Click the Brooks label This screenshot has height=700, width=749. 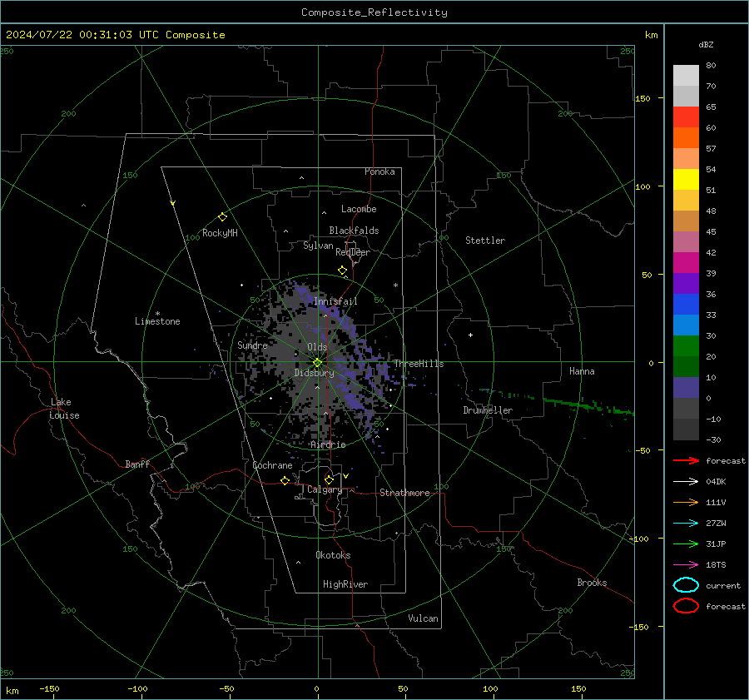(x=592, y=583)
